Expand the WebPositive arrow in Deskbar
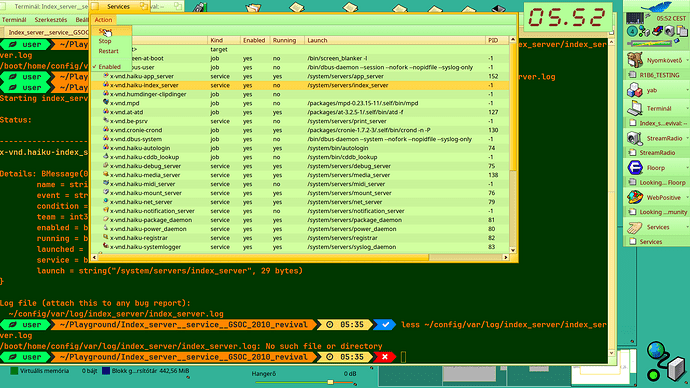 [x=687, y=198]
